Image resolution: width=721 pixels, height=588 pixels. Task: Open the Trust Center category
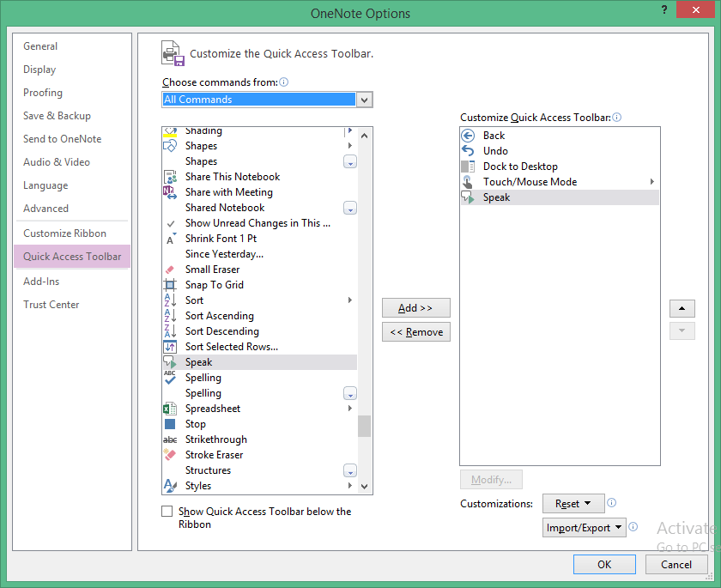pyautogui.click(x=51, y=305)
